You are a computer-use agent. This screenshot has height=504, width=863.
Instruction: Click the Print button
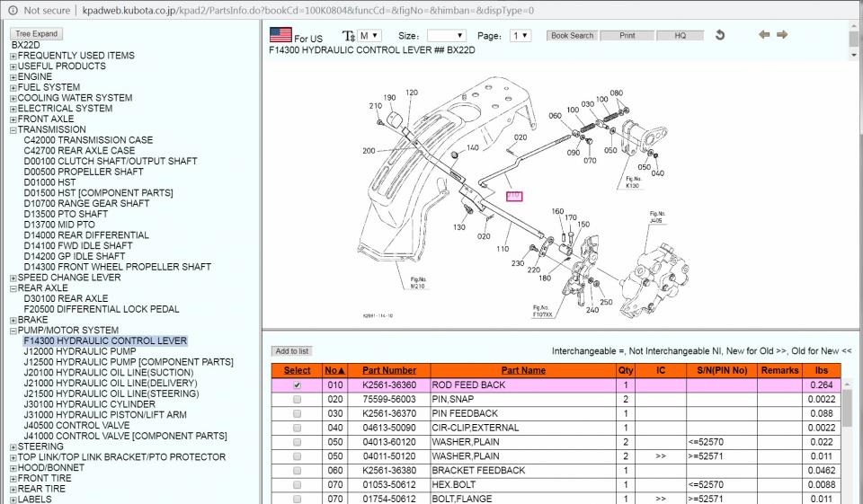(x=627, y=35)
